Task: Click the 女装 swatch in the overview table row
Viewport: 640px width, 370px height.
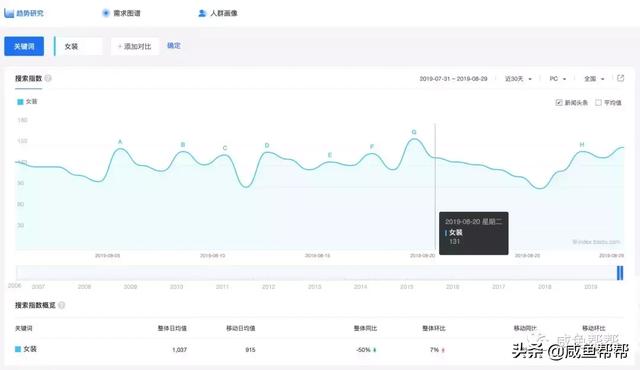Action: click(18, 349)
